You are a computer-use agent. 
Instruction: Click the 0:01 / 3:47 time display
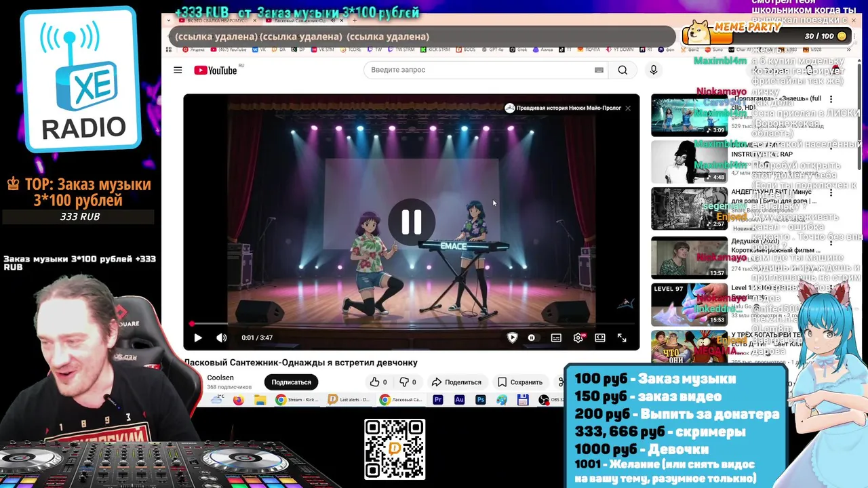click(257, 338)
